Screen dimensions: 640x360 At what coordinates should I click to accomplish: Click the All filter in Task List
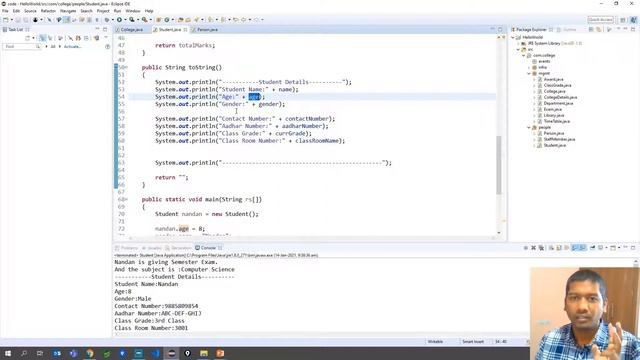point(53,47)
